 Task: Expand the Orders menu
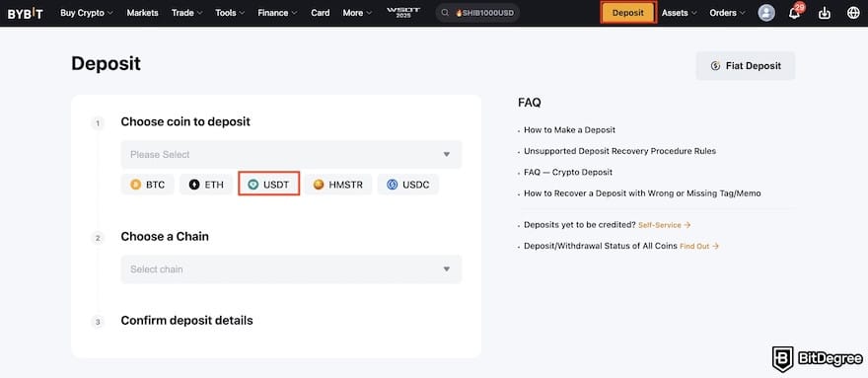point(727,13)
